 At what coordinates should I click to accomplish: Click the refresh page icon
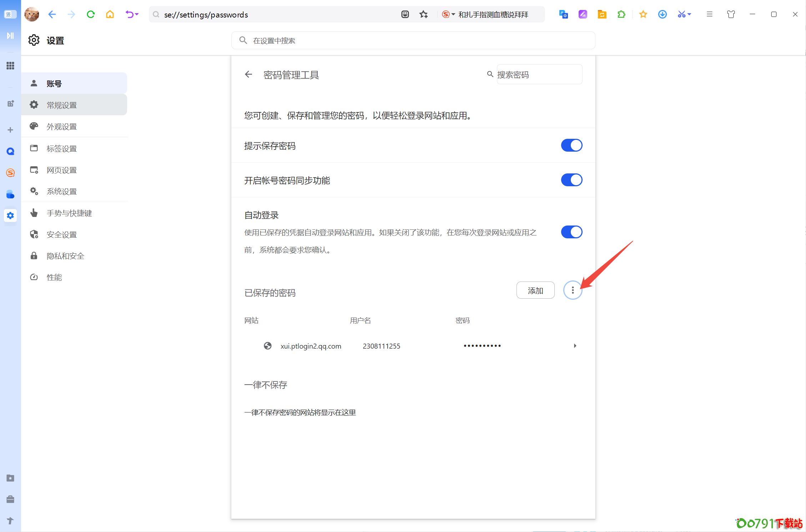click(91, 15)
